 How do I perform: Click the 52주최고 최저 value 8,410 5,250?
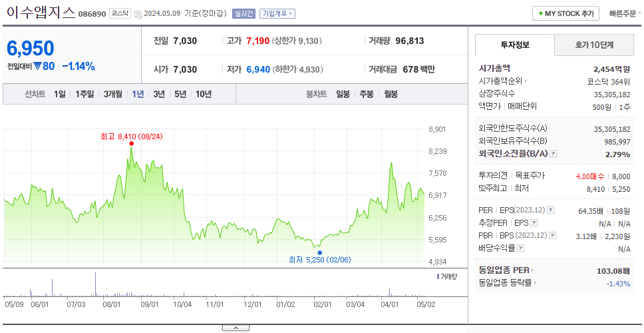(608, 189)
